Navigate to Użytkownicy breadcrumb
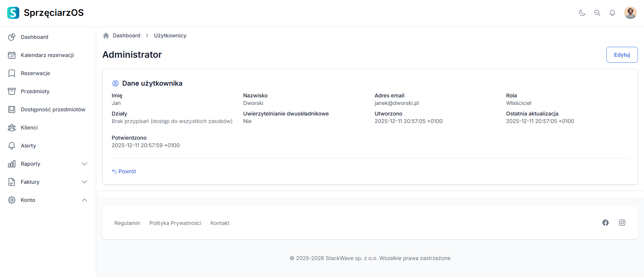 [170, 35]
